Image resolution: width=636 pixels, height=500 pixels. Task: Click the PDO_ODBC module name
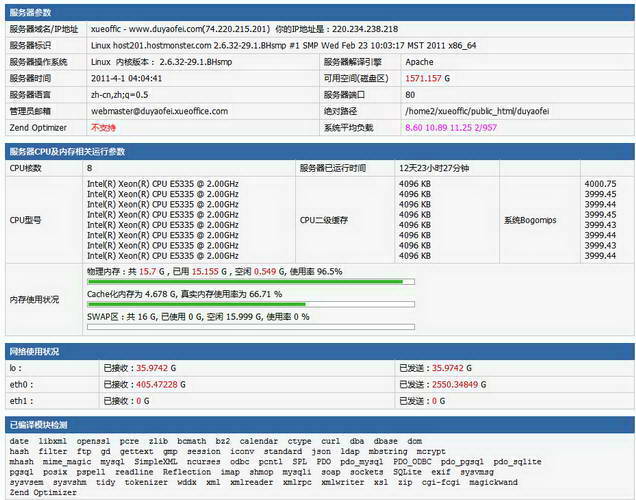point(412,461)
